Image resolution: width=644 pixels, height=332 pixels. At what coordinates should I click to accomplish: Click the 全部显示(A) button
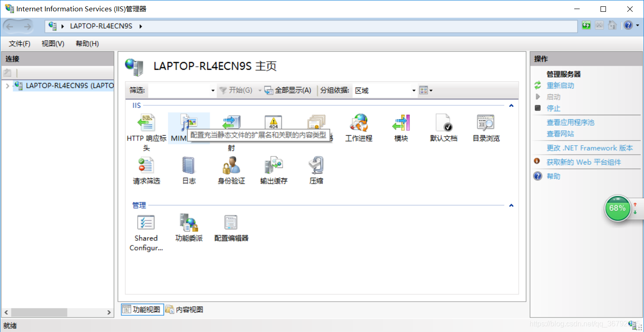[288, 90]
